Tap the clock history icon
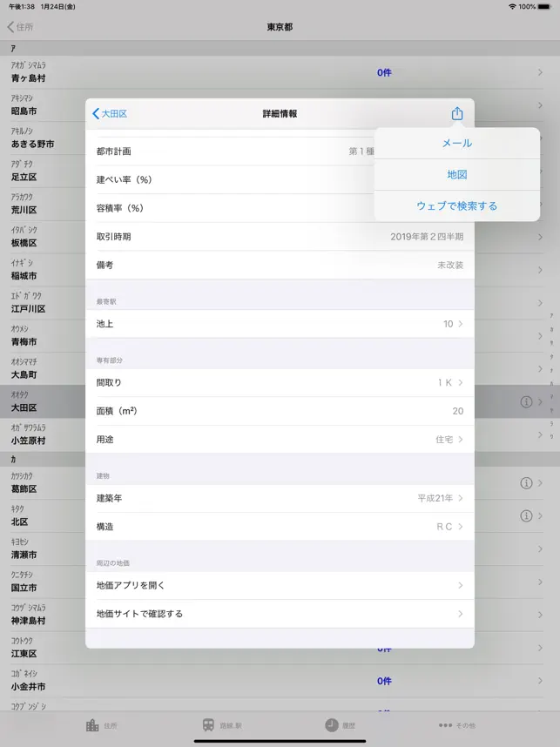This screenshot has height=747, width=560. coord(331,725)
